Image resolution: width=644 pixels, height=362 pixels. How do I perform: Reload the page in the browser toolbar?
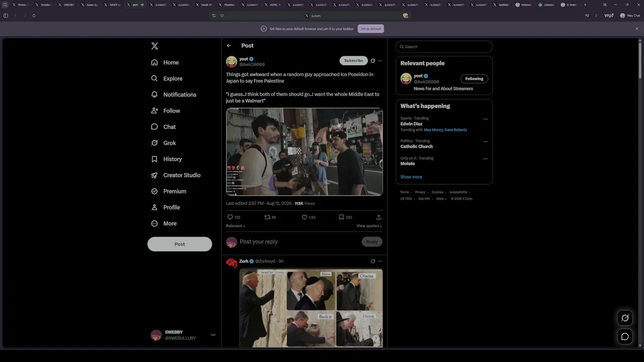tap(34, 16)
